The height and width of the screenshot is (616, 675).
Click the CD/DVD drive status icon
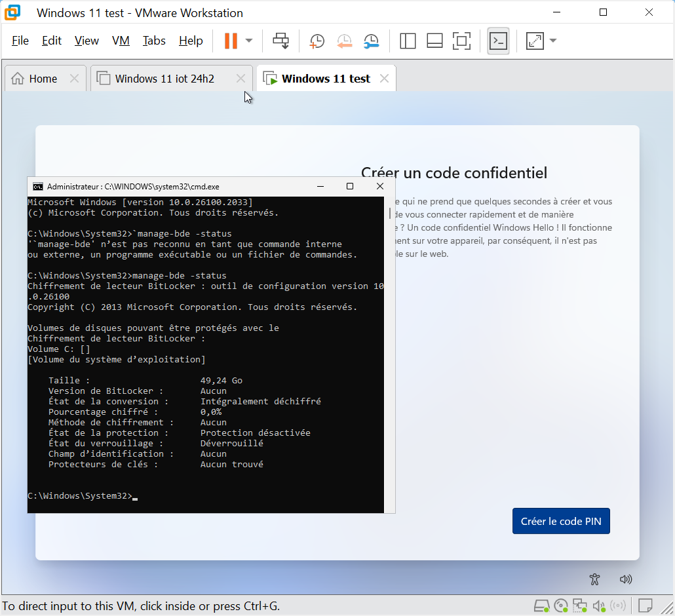click(x=561, y=606)
